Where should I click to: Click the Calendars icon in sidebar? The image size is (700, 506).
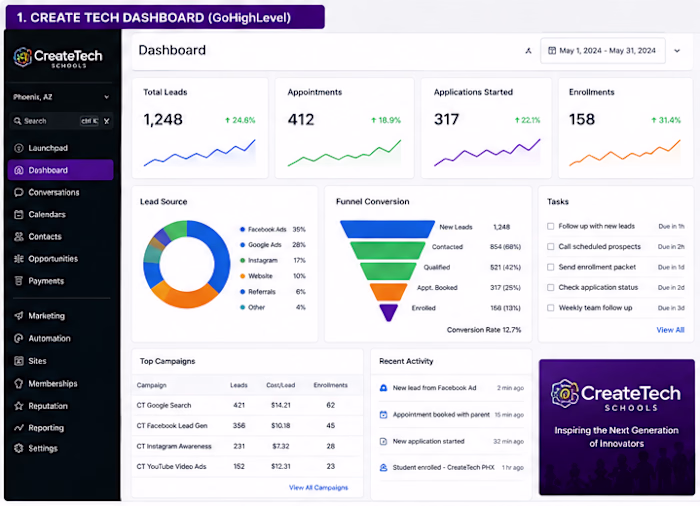pos(19,214)
